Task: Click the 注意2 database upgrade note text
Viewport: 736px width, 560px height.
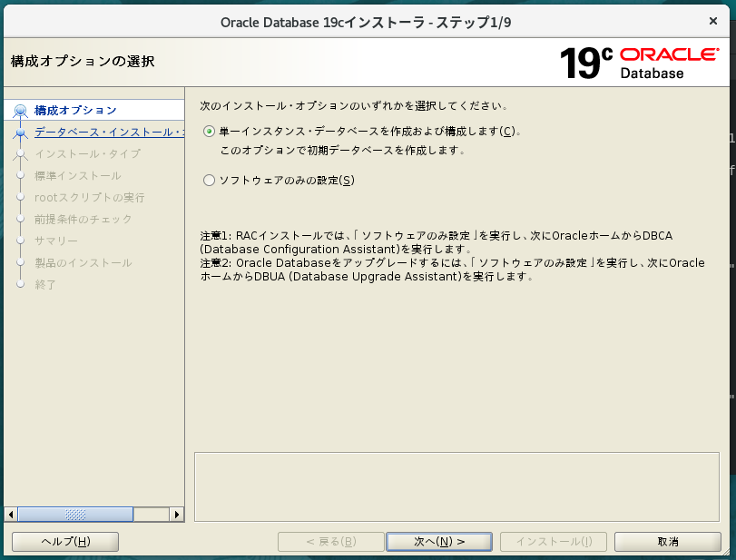Action: [x=453, y=270]
